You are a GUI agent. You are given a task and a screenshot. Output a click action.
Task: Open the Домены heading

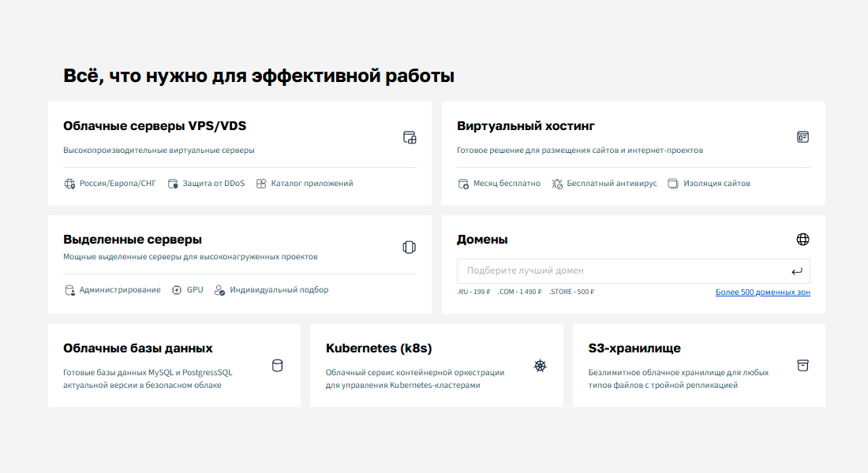482,240
